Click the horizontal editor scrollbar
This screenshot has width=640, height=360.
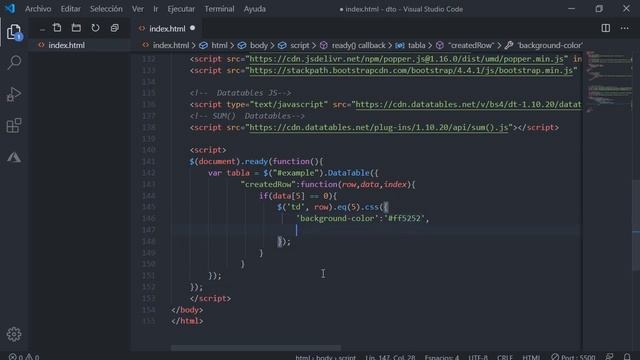click(256, 348)
